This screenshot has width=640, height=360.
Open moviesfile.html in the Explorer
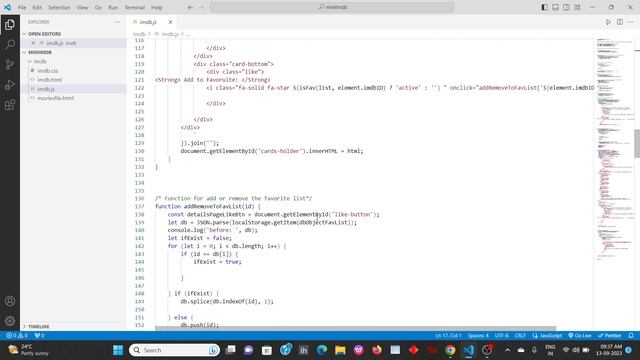tap(56, 98)
